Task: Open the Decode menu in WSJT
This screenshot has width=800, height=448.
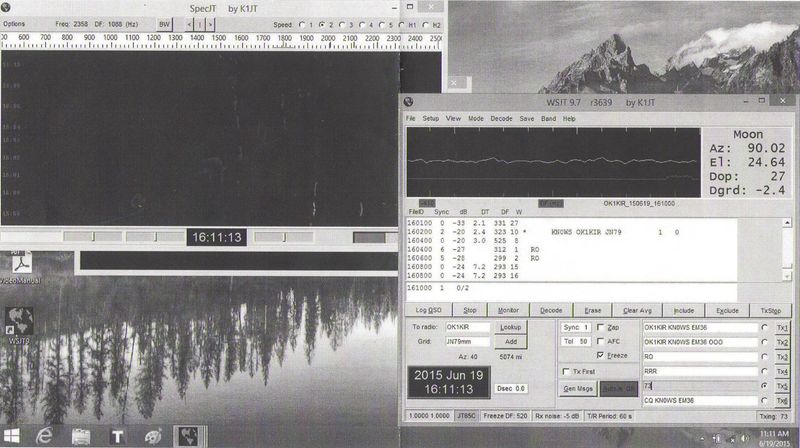Action: (x=501, y=118)
